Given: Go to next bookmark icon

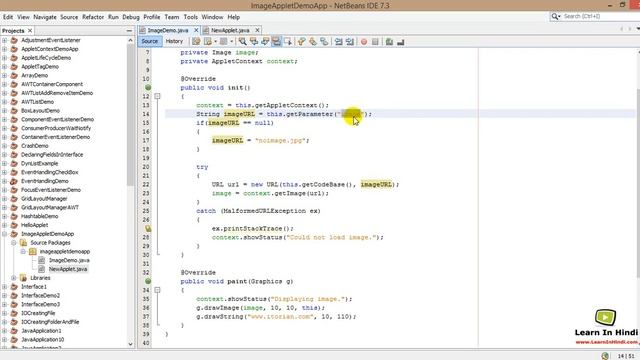Looking at the screenshot, I should [x=313, y=42].
